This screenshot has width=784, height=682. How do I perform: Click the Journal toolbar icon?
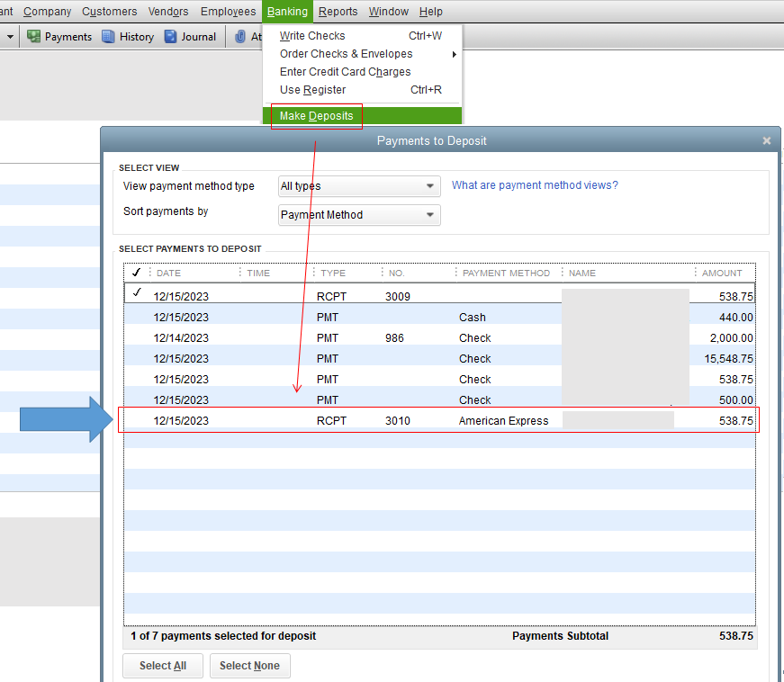point(189,37)
